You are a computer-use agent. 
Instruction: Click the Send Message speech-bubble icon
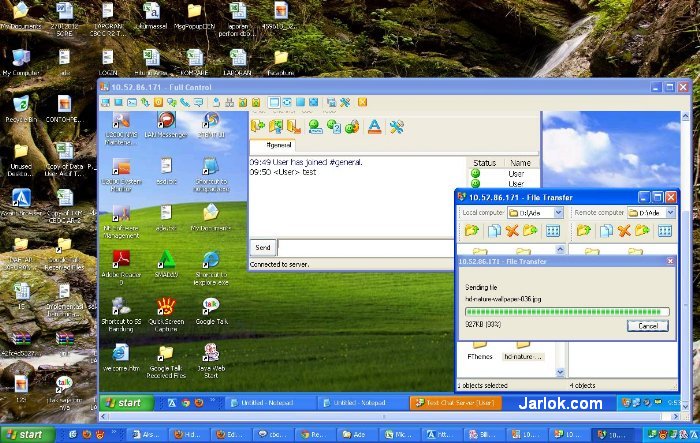pyautogui.click(x=198, y=103)
